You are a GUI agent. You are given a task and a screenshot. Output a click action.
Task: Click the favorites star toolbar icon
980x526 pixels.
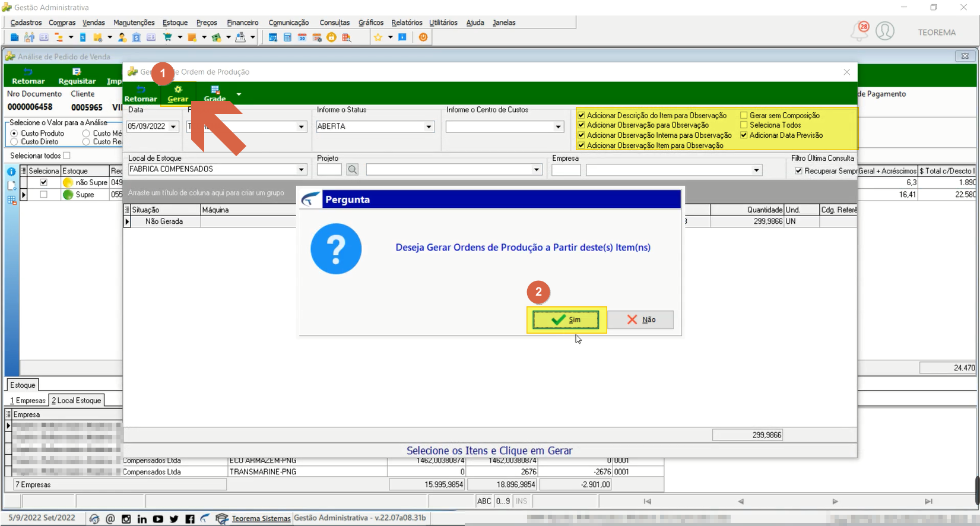(378, 37)
